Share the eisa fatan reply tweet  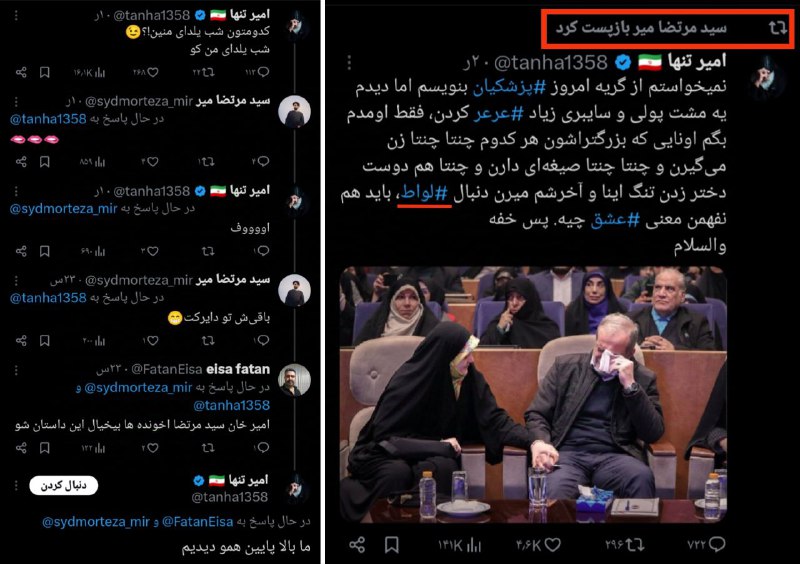[21, 448]
